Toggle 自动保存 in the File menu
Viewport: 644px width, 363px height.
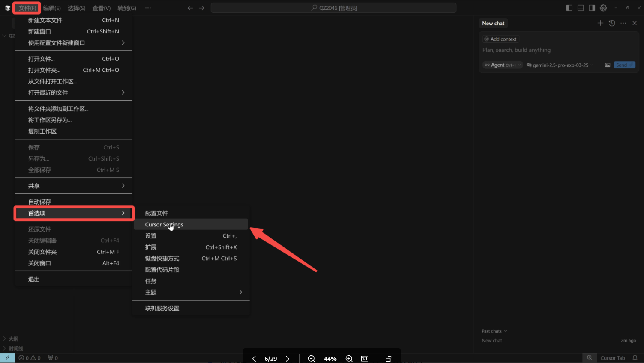[39, 202]
